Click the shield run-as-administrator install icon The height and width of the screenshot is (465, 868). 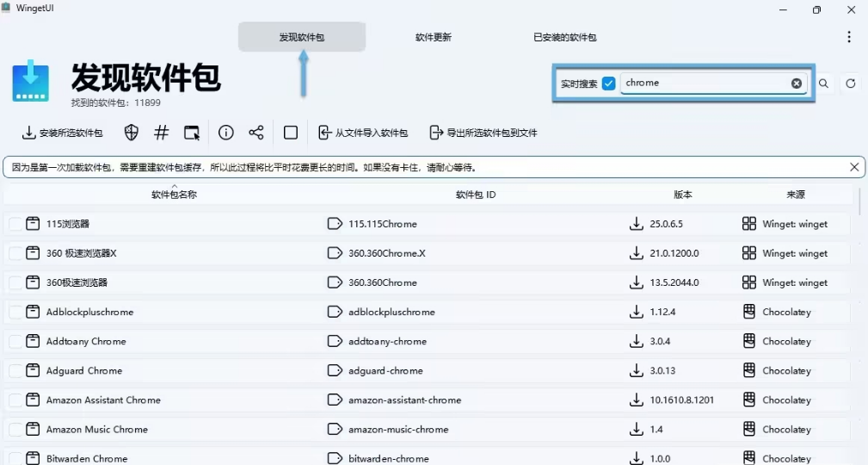coord(132,133)
